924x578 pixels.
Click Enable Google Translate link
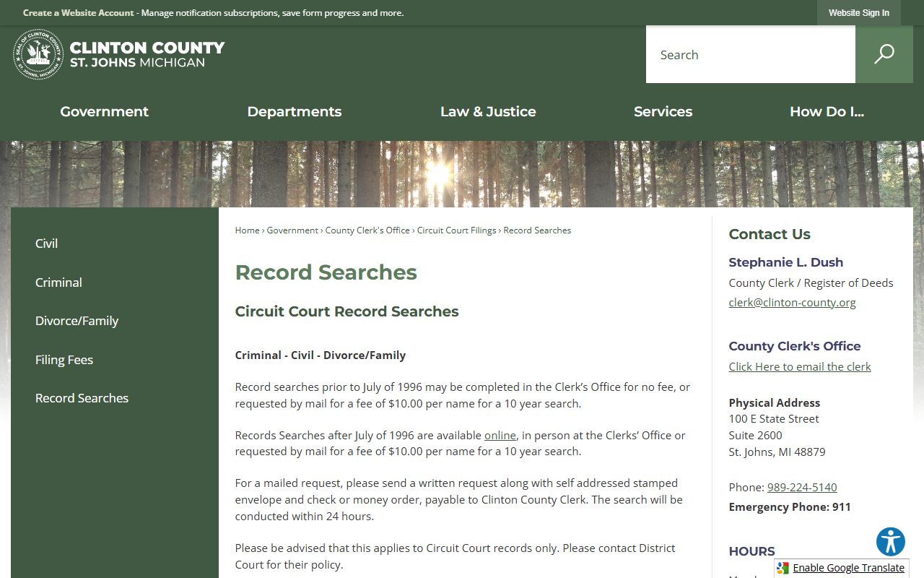pyautogui.click(x=848, y=568)
